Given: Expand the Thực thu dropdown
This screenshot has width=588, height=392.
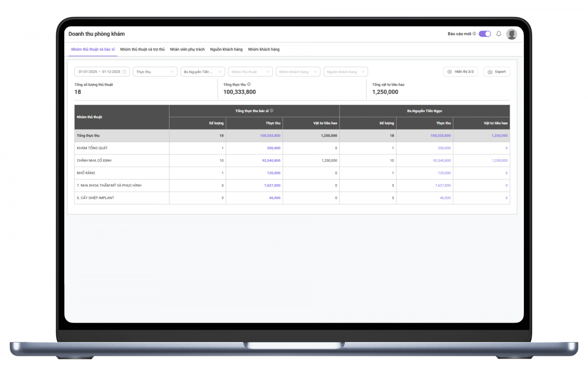Looking at the screenshot, I should tap(155, 72).
